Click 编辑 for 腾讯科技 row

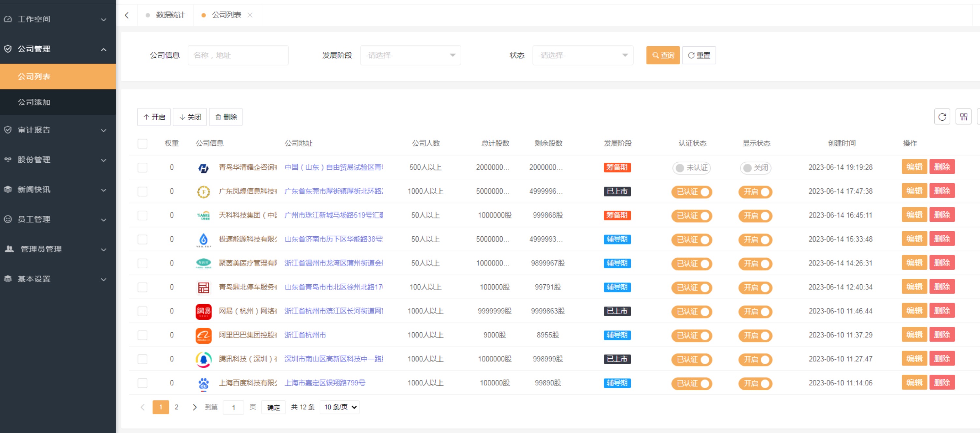click(x=914, y=359)
